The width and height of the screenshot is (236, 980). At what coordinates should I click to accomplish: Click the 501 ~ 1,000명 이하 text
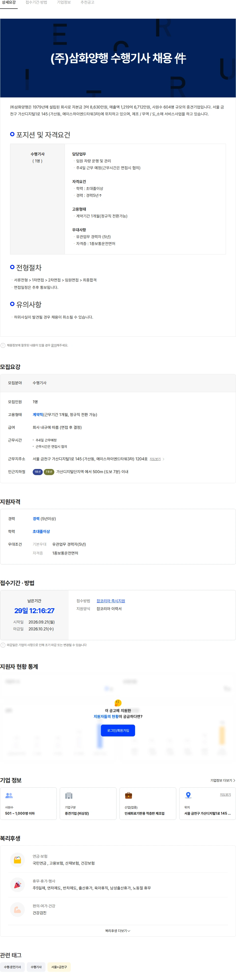click(x=20, y=813)
